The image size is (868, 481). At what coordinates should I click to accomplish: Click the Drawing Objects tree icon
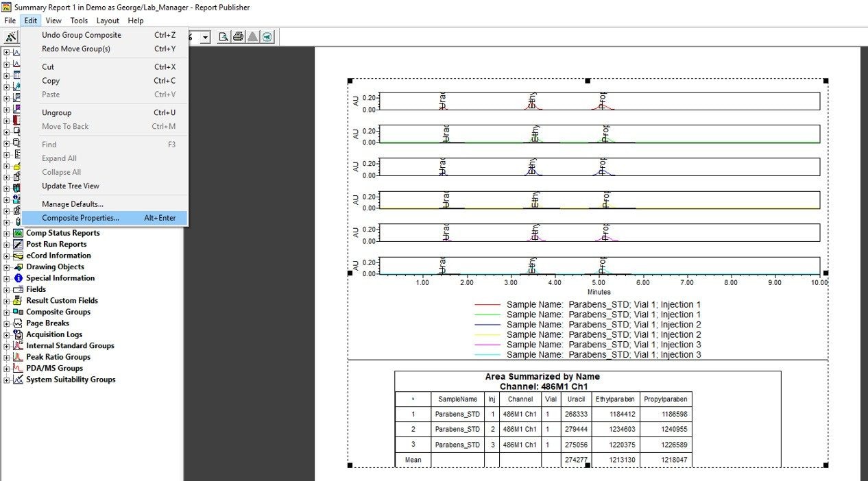coord(17,267)
